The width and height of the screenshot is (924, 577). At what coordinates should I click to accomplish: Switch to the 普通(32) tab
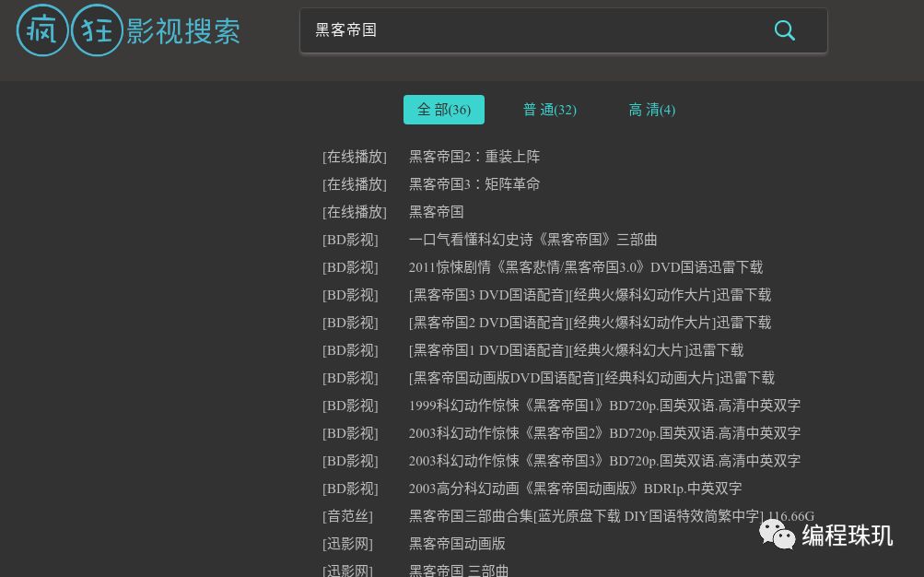click(x=550, y=110)
